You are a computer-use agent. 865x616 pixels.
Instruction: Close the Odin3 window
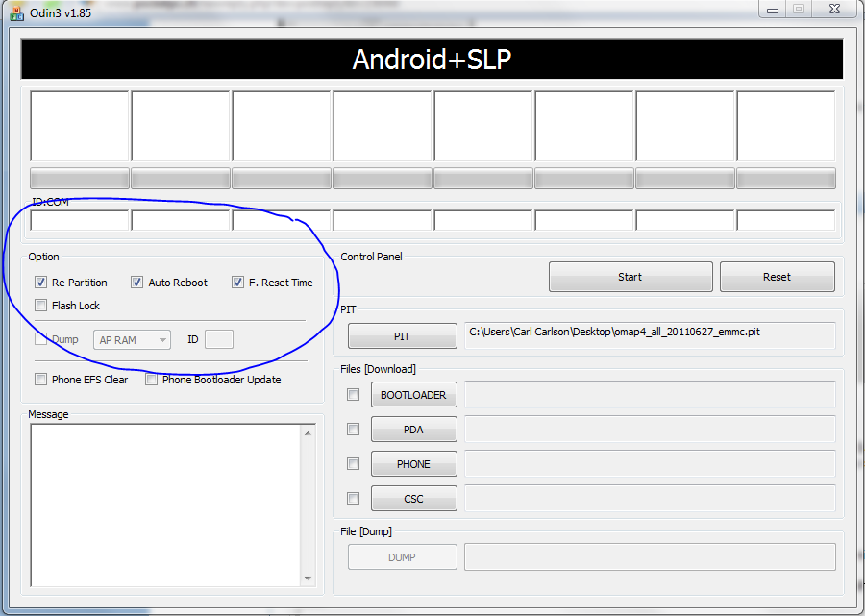(x=834, y=10)
